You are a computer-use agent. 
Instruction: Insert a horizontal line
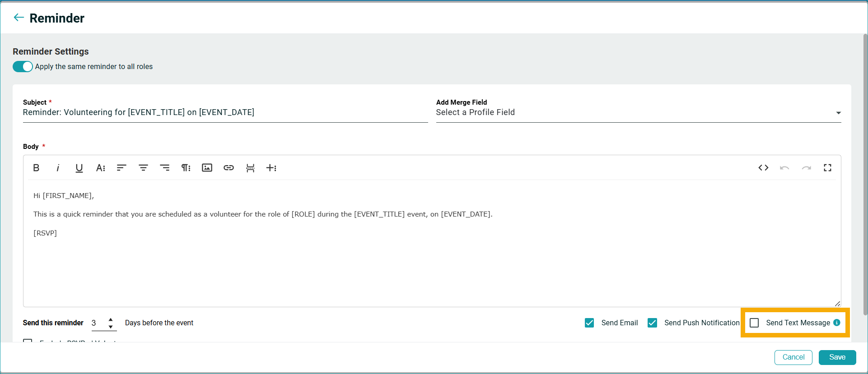[250, 168]
